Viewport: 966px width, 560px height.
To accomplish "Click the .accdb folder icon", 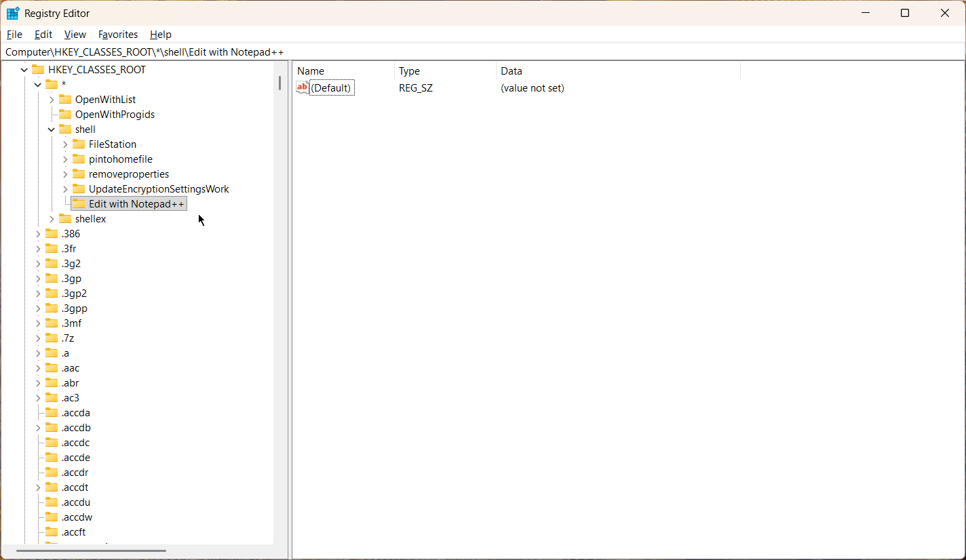I will click(52, 428).
